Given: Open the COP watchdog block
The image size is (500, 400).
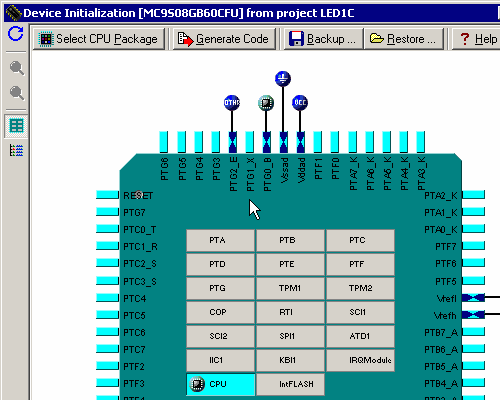Looking at the screenshot, I should tap(220, 312).
